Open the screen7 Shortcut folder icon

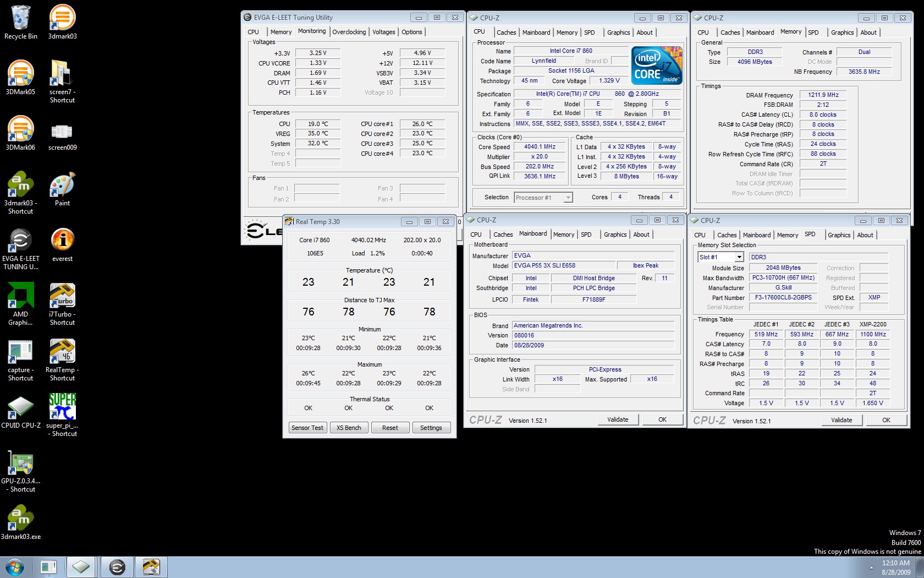pos(62,81)
